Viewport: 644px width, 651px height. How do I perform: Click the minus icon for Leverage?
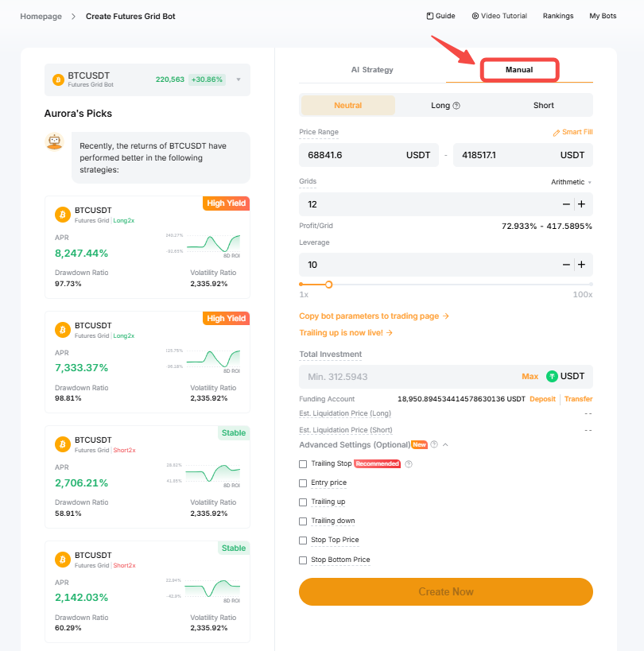click(x=566, y=265)
